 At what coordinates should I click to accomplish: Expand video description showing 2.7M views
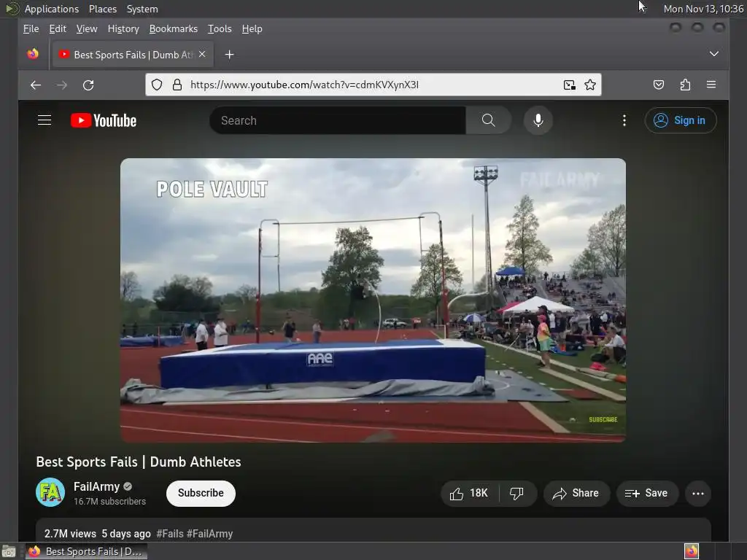coord(373,532)
